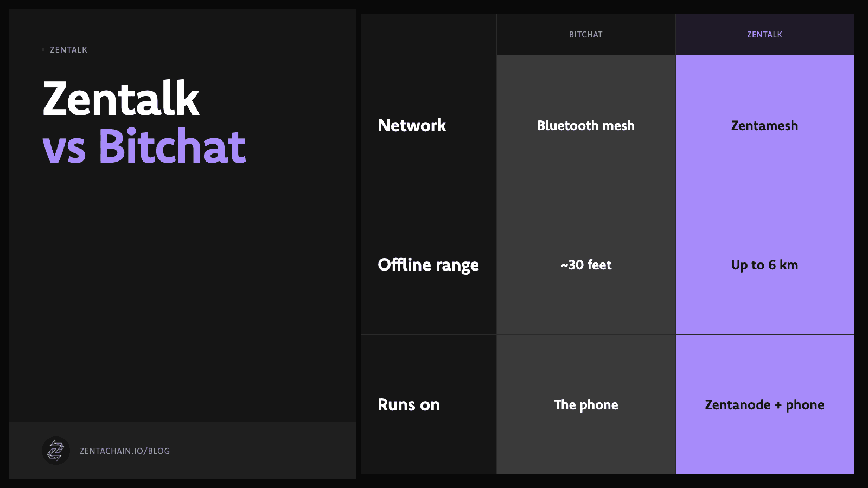The height and width of the screenshot is (488, 868).
Task: Click the large white "Zentalk" heading
Action: click(x=121, y=98)
